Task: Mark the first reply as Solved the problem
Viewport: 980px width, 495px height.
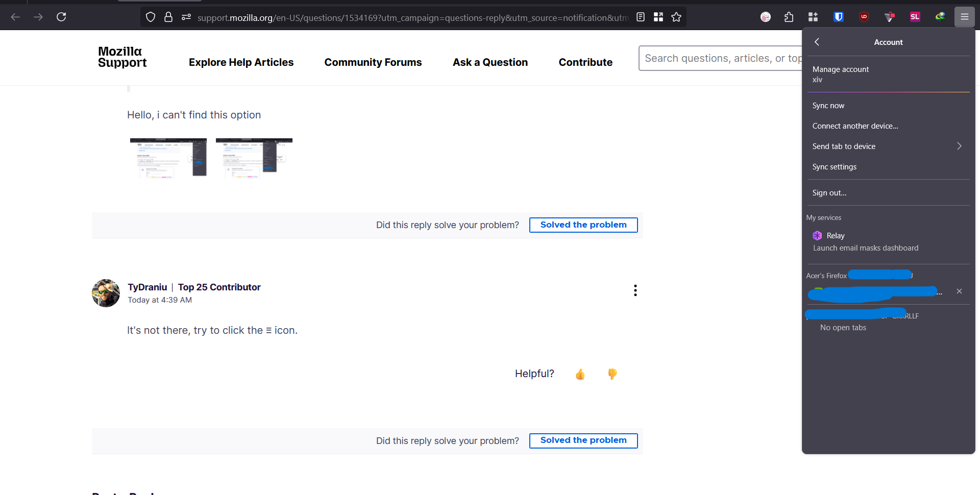Action: [x=583, y=225]
